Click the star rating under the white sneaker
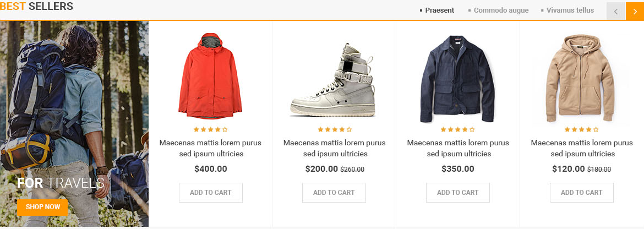The width and height of the screenshot is (644, 229). coord(334,129)
